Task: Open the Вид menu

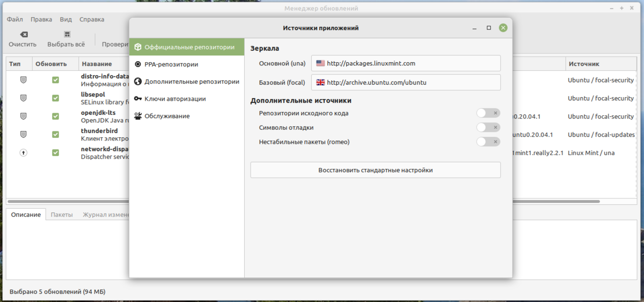Action: [66, 19]
